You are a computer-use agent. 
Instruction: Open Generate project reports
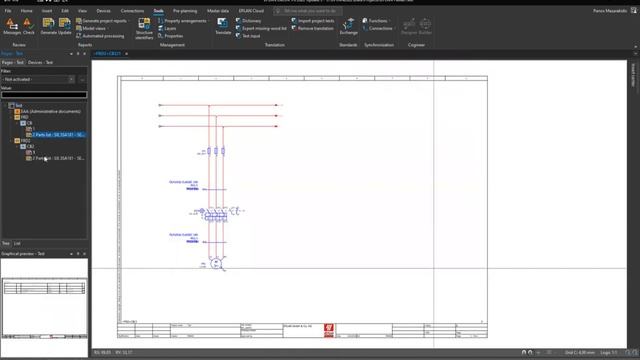tap(102, 21)
